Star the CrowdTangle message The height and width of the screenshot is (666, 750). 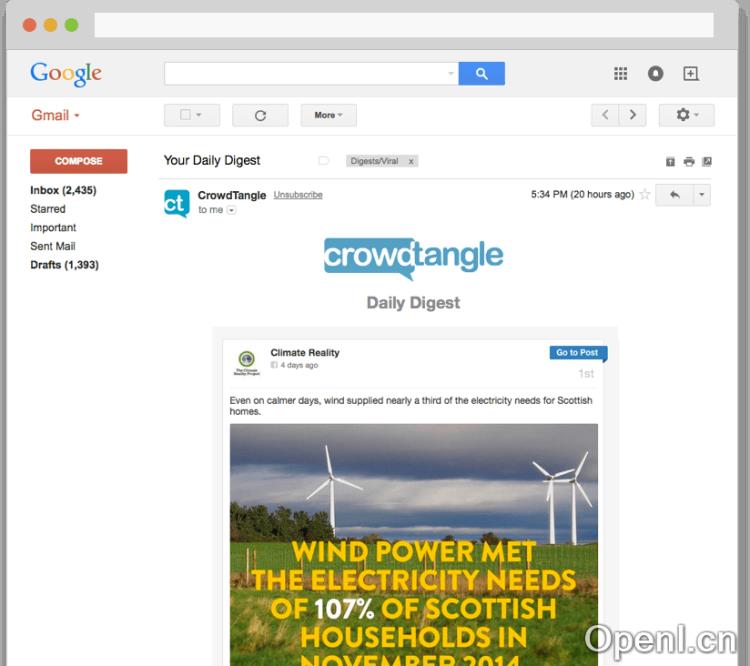click(645, 194)
